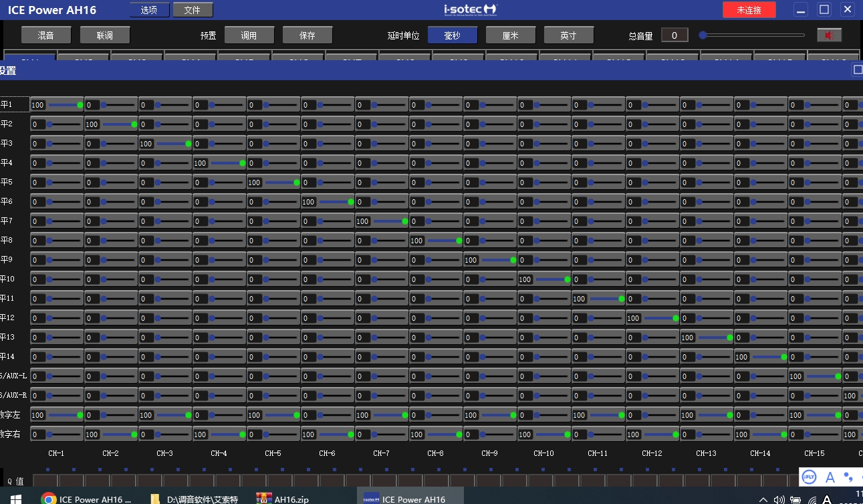The height and width of the screenshot is (504, 863).
Task: Show hidden system tray icons
Action: 763,499
